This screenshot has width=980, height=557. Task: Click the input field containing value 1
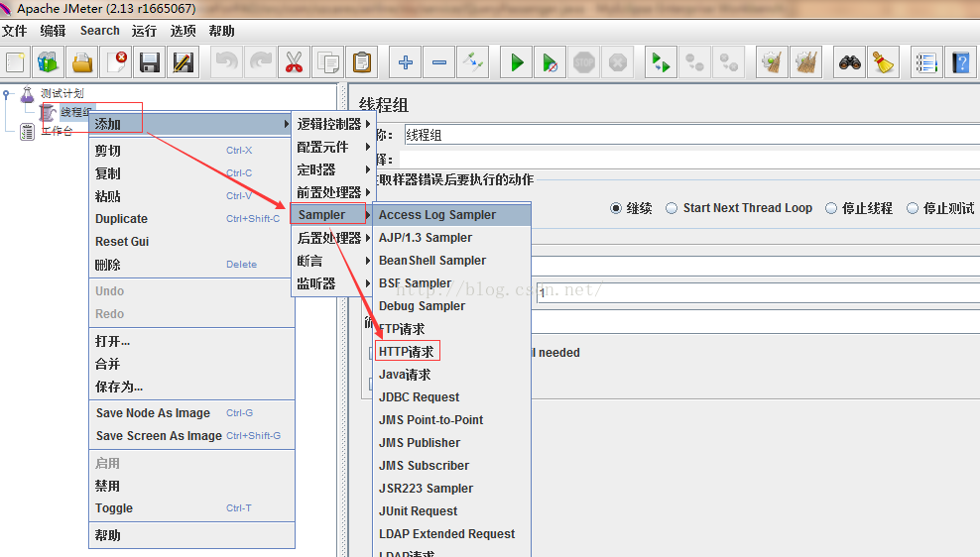click(758, 292)
